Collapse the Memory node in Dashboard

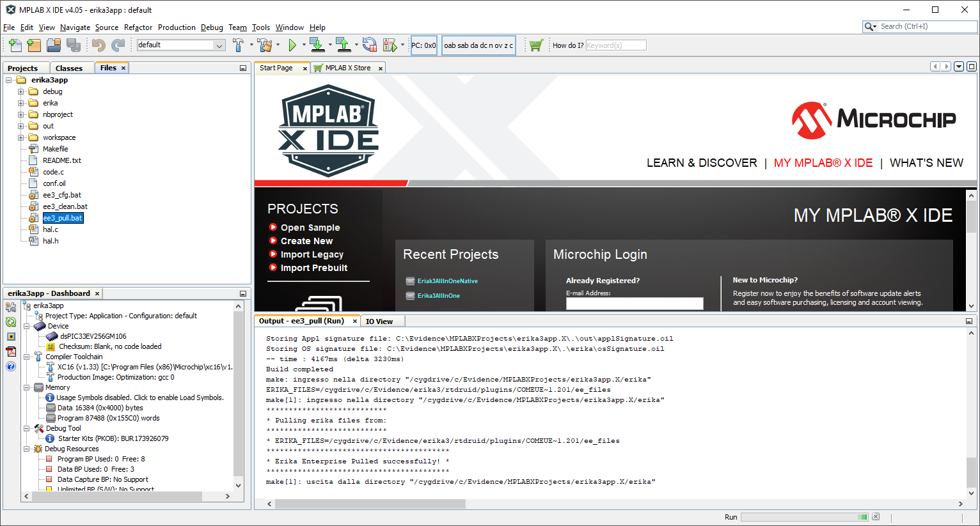[27, 387]
